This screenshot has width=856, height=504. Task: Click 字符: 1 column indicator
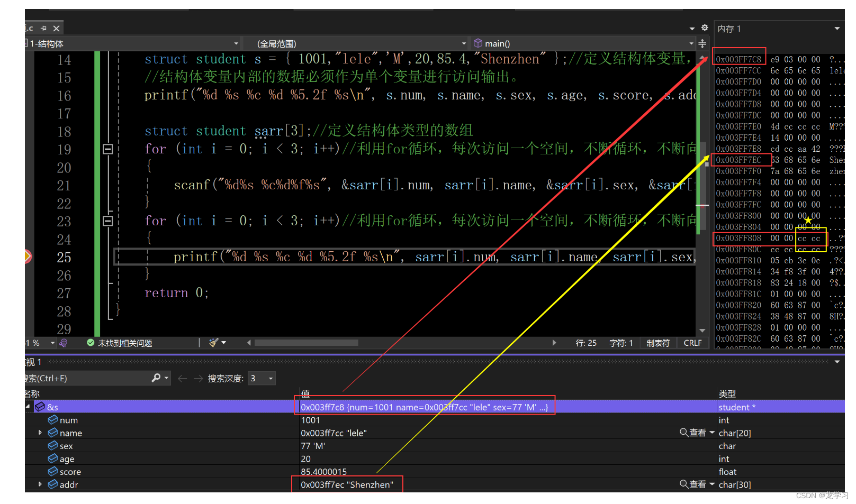click(x=621, y=343)
